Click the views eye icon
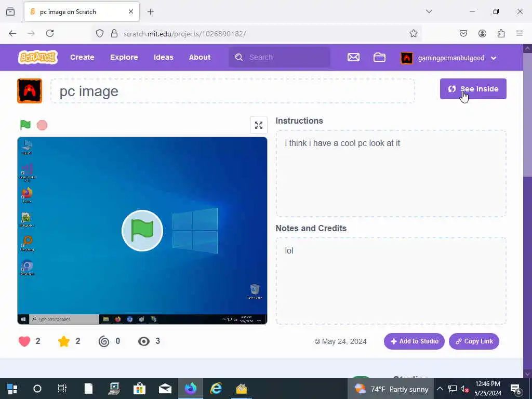 coord(144,341)
